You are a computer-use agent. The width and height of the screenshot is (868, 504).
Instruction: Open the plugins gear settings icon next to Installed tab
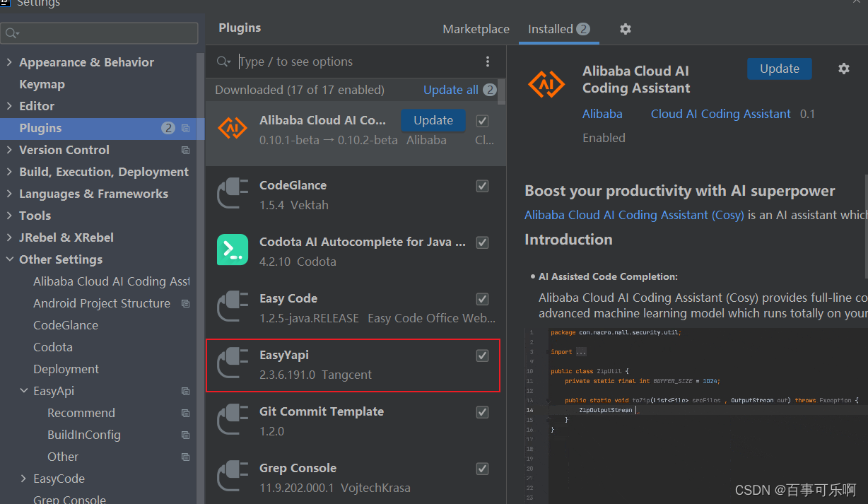pos(625,29)
